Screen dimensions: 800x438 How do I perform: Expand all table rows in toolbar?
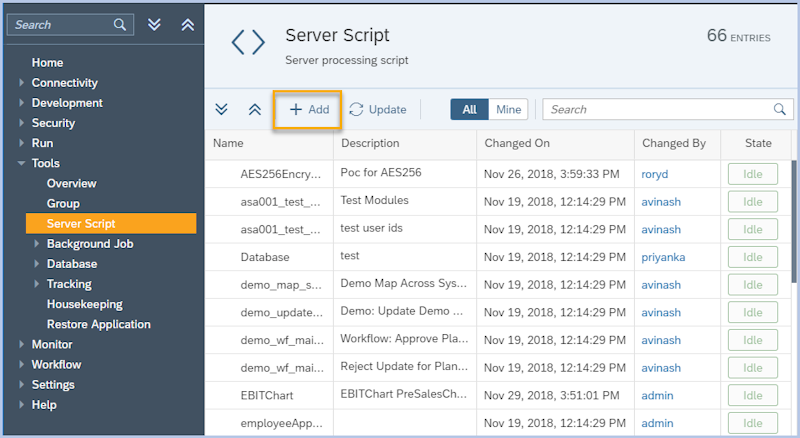click(222, 109)
